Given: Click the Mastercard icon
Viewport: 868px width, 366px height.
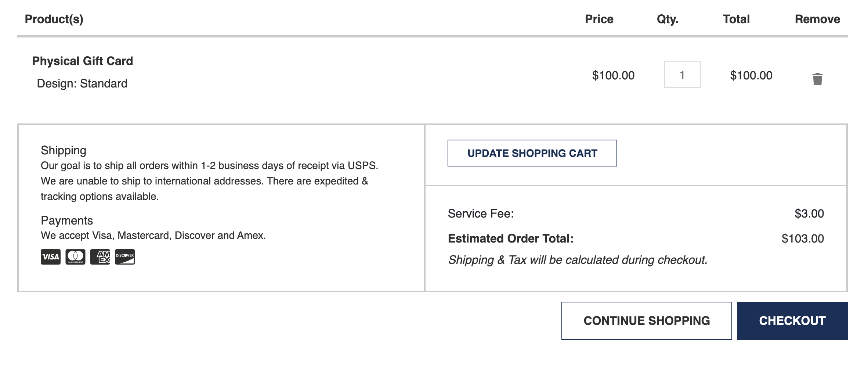Looking at the screenshot, I should 75,257.
